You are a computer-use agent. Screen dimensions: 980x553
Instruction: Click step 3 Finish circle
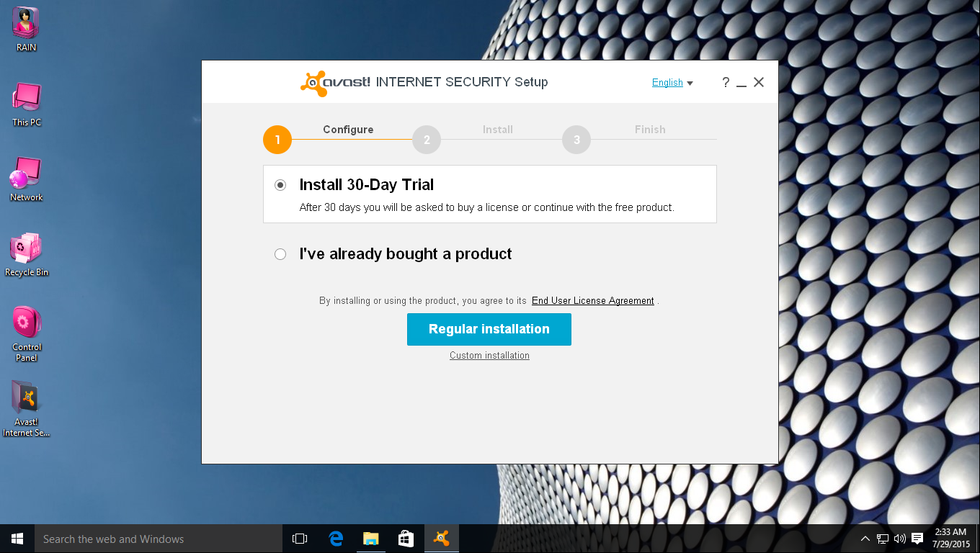pos(576,140)
